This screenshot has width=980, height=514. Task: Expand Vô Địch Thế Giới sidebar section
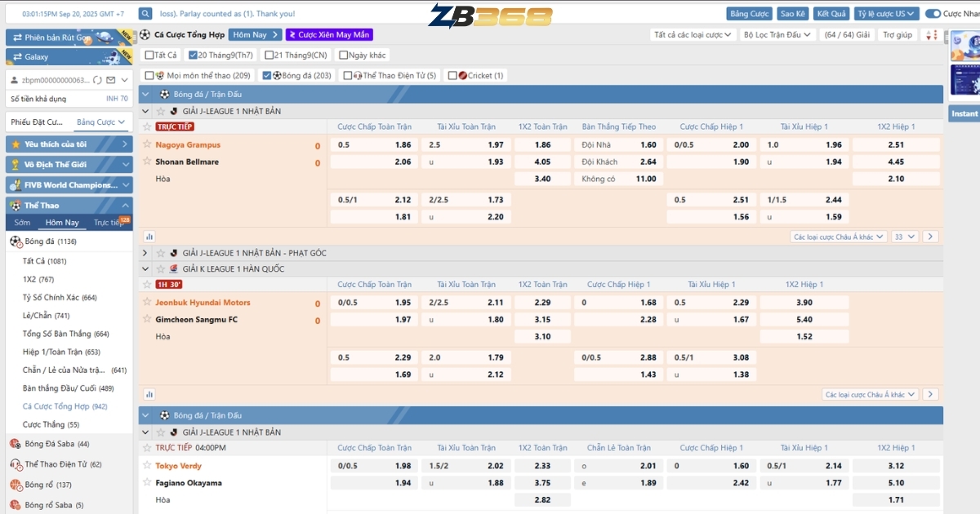click(69, 164)
